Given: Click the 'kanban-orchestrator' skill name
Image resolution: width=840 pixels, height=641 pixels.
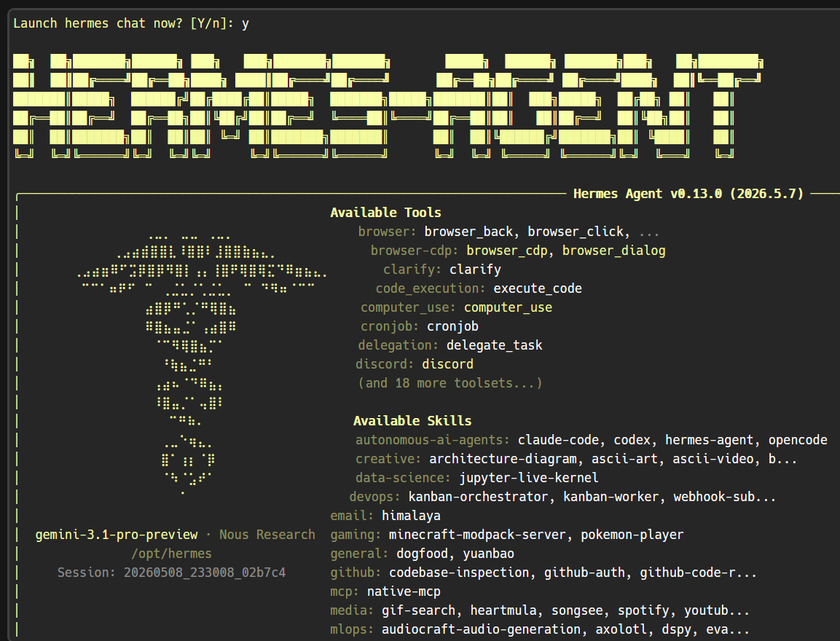Looking at the screenshot, I should coord(479,497).
